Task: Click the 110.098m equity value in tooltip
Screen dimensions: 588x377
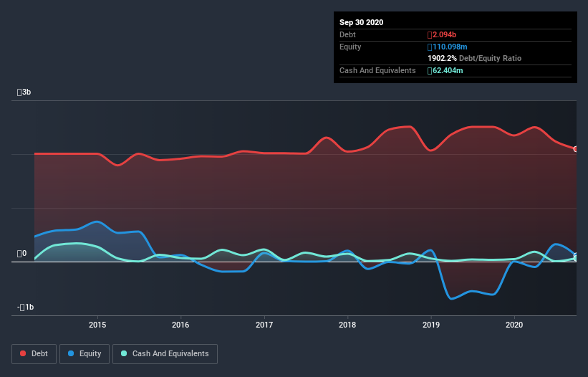Action: point(448,47)
